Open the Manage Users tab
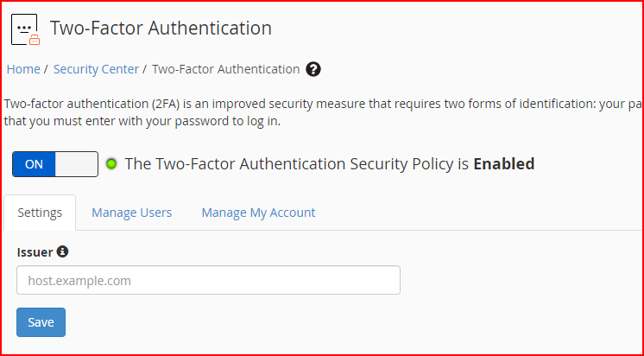Viewport: 644px width, 356px height. coord(132,213)
